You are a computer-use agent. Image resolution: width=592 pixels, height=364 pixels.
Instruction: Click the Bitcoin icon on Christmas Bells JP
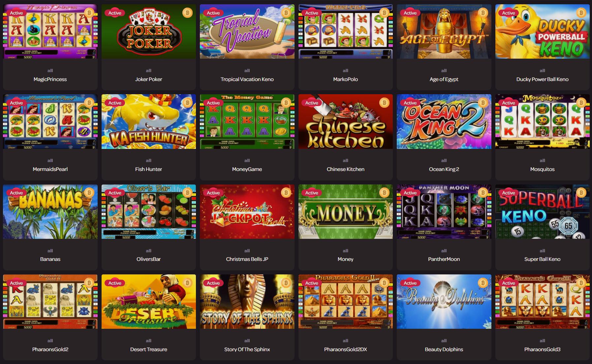click(x=286, y=193)
